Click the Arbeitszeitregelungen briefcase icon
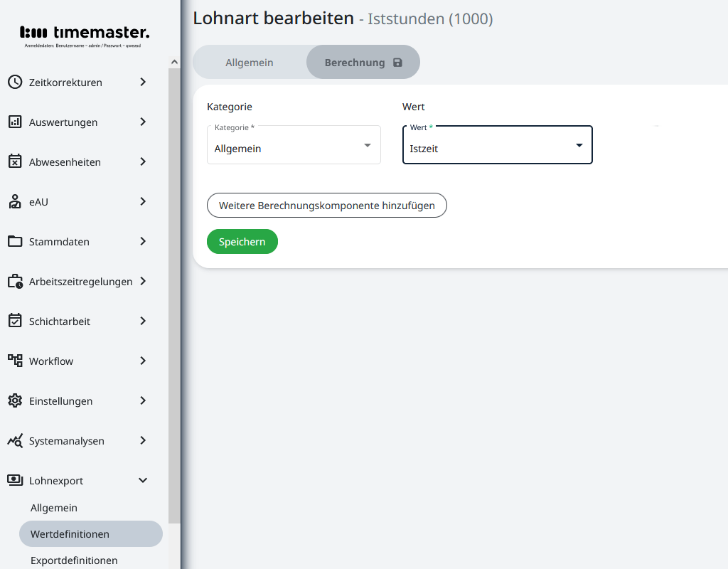Screen dimensions: 728x569 [15, 281]
